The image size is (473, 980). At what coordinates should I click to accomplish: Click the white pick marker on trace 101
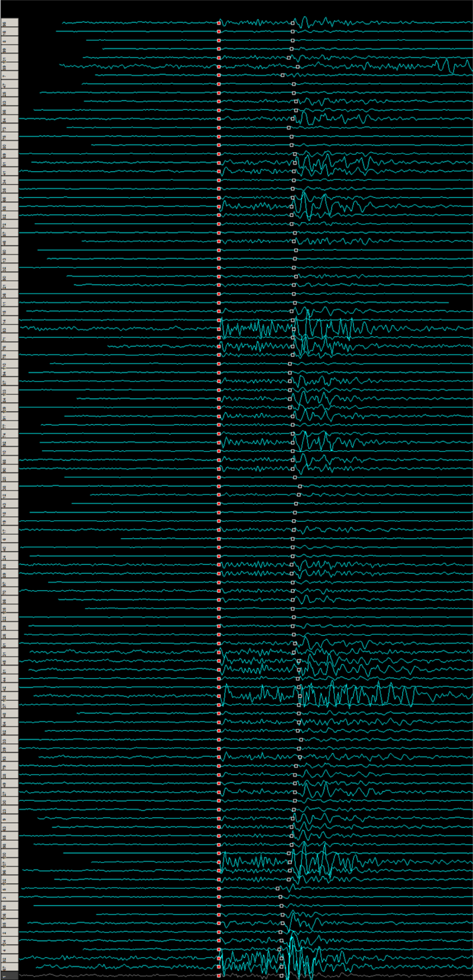pyautogui.click(x=289, y=57)
